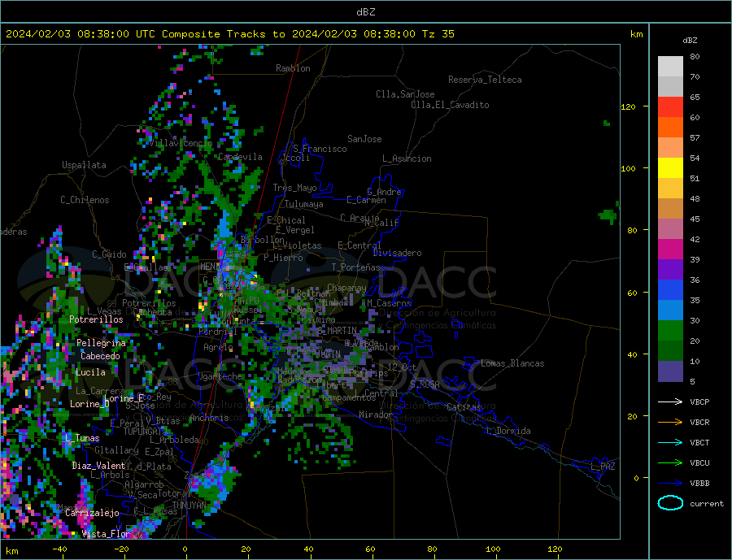Viewport: 732px width, 560px height.
Task: Click the Vista_Flor map label
Action: click(106, 534)
